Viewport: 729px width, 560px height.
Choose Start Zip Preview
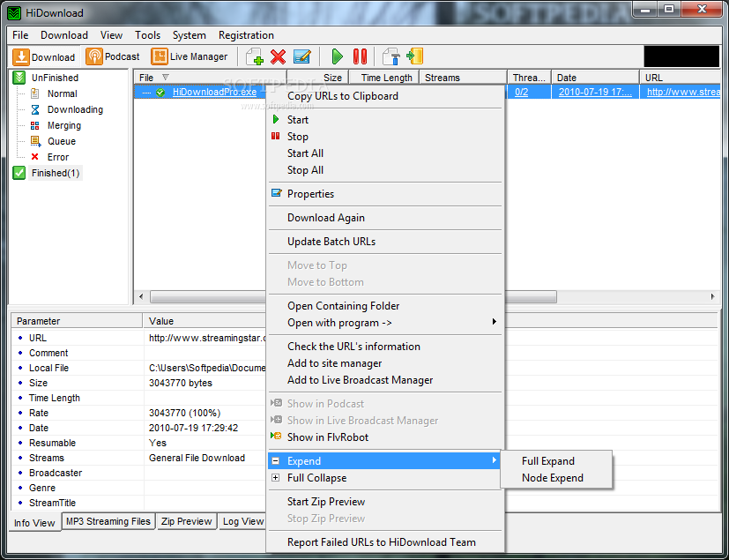pos(385,502)
